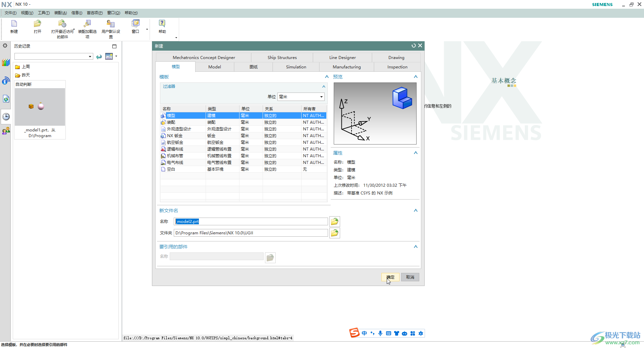Viewport: 644px width, 348px height.
Task: Click the Sogou microphone icon
Action: [x=380, y=333]
